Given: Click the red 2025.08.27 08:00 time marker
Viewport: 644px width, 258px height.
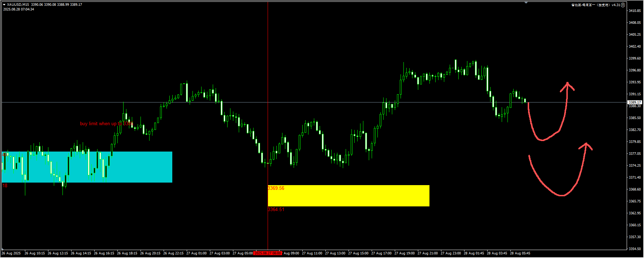Looking at the screenshot, I should point(267,253).
